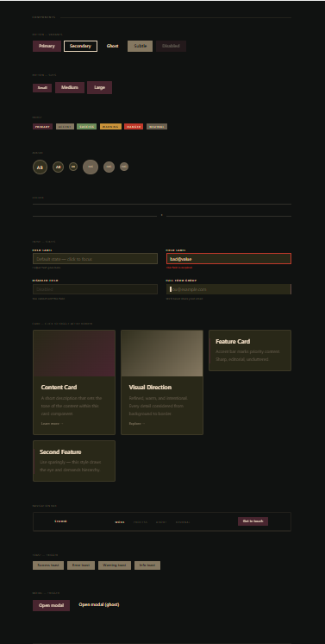
Task: Click the Small size button
Action: pos(42,88)
